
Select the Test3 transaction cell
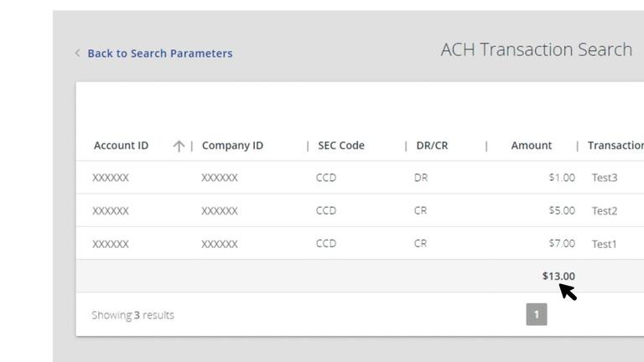coord(605,178)
